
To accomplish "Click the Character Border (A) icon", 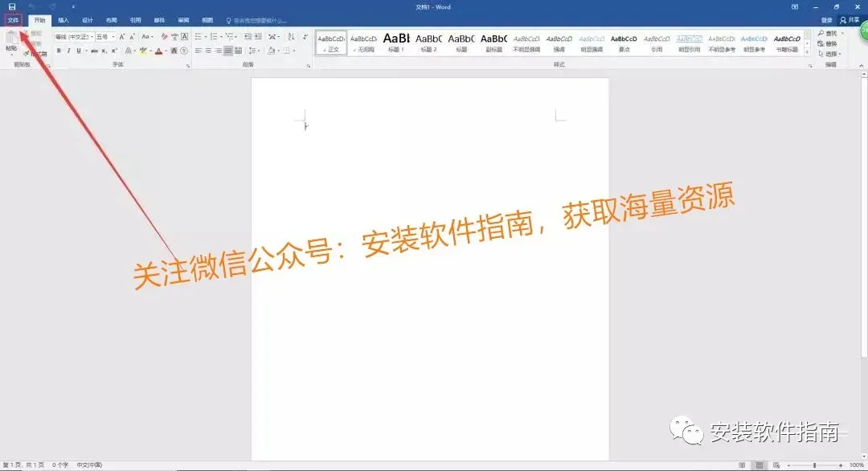I will point(184,36).
